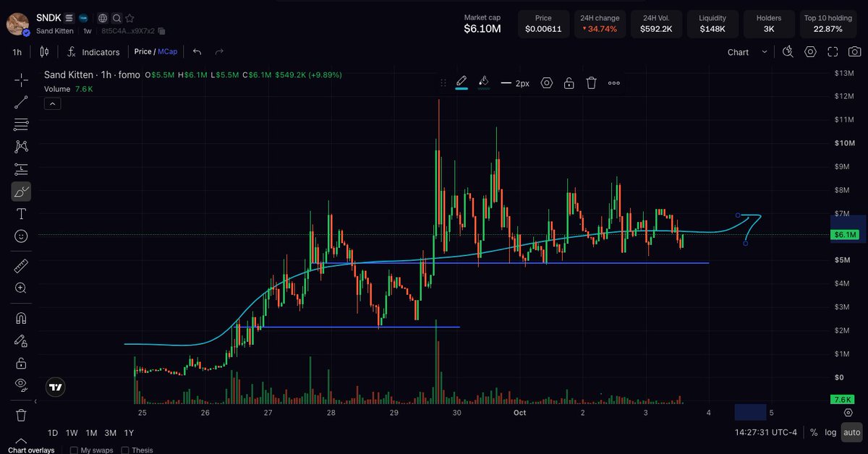
Task: Add SNDK to favorites star
Action: coord(129,18)
